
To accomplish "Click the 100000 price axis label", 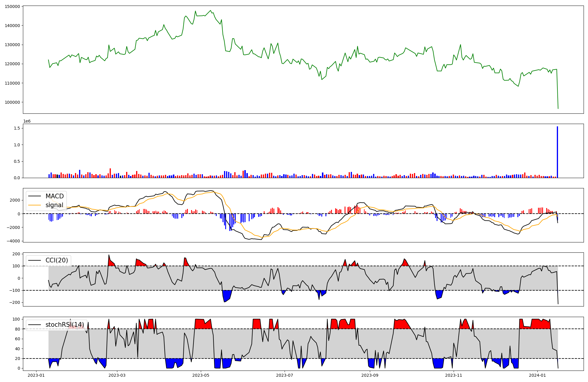I will 12,102.
